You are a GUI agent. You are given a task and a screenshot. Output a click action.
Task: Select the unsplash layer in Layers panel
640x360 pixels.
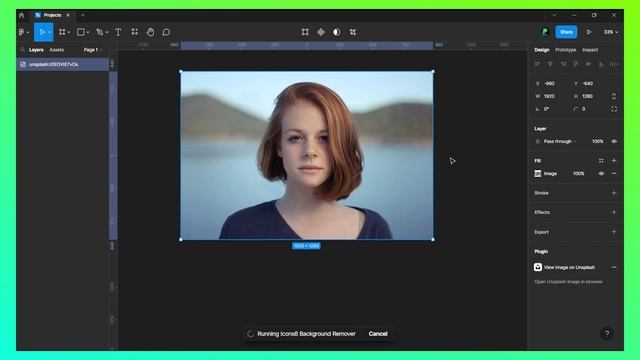click(x=62, y=64)
